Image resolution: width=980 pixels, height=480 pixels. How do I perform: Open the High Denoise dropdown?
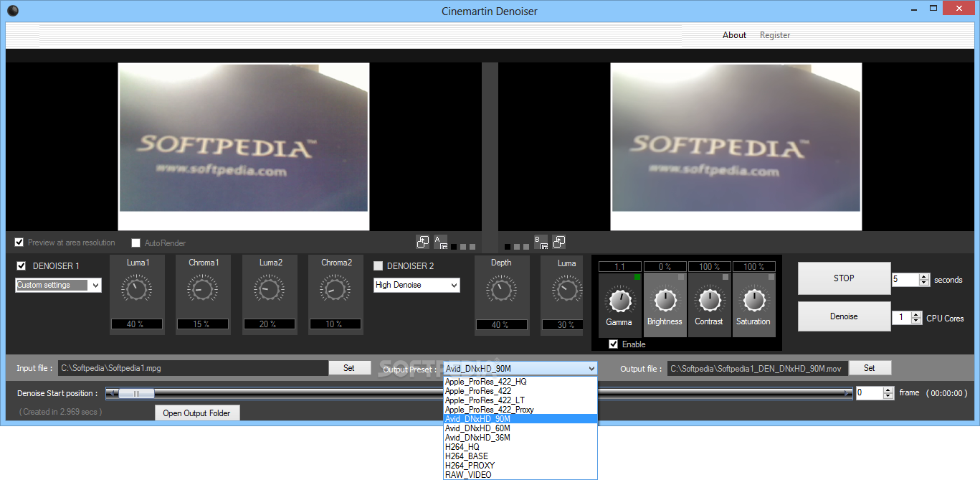click(417, 285)
